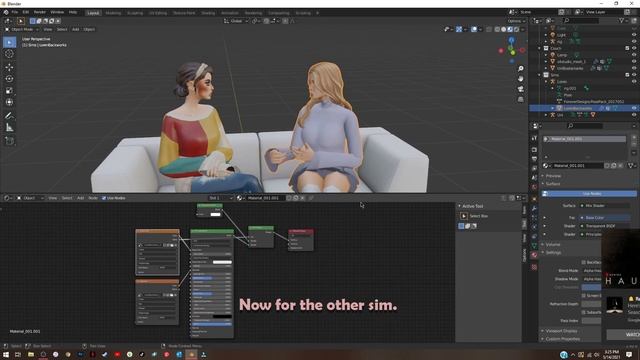Select the Cursor tool in viewport toolbar

point(9,54)
